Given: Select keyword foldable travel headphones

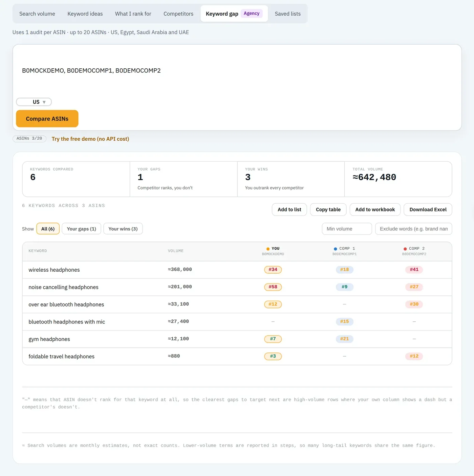Looking at the screenshot, I should click(61, 357).
